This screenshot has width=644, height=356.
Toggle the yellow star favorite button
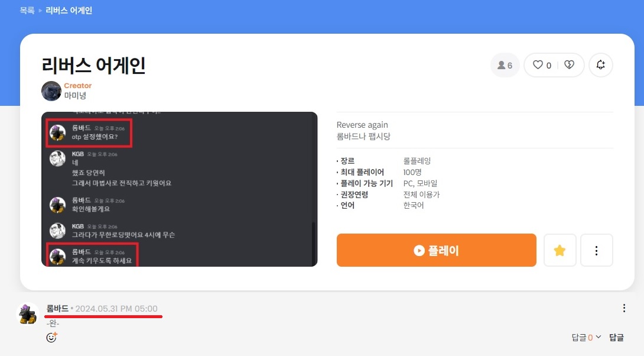pos(559,250)
